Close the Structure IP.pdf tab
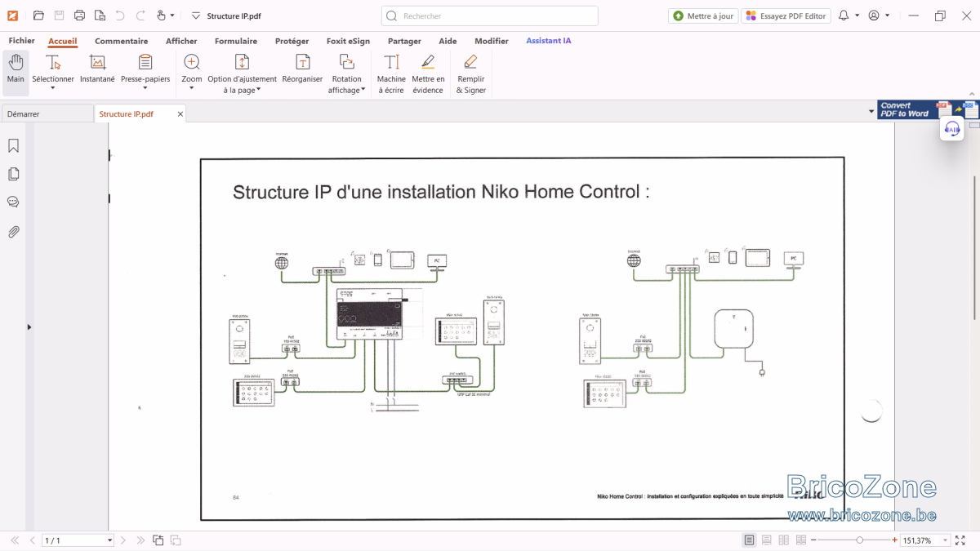The width and height of the screenshot is (980, 551). (180, 114)
